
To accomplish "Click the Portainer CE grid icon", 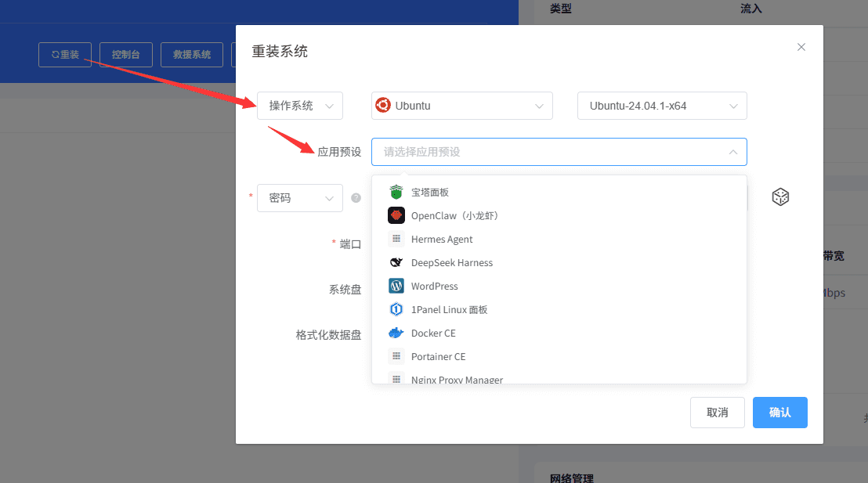I will 396,356.
